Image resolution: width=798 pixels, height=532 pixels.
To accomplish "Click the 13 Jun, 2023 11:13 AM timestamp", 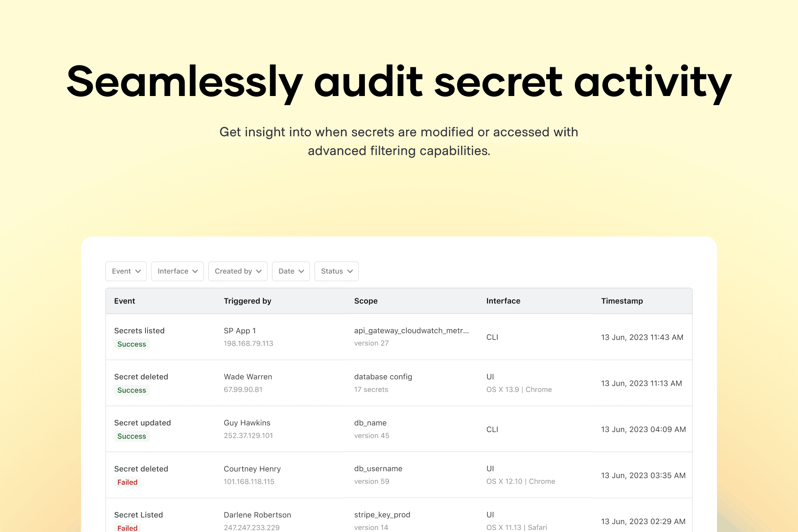I will pos(641,383).
